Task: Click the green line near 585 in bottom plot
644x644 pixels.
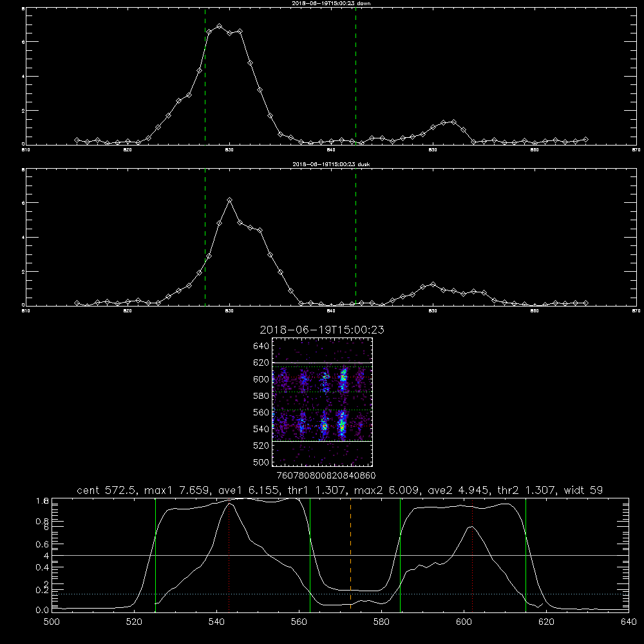Action: (x=400, y=554)
